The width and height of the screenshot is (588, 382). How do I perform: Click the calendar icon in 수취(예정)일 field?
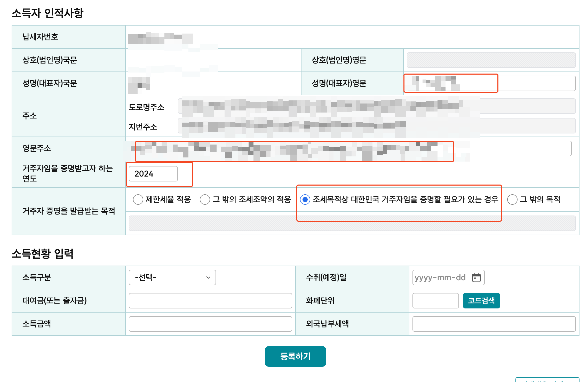click(x=476, y=278)
